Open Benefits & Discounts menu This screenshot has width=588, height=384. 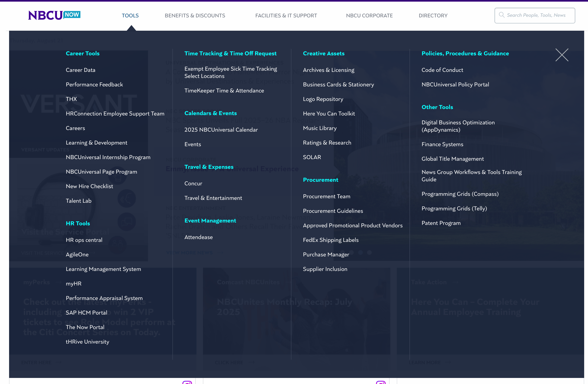point(195,16)
